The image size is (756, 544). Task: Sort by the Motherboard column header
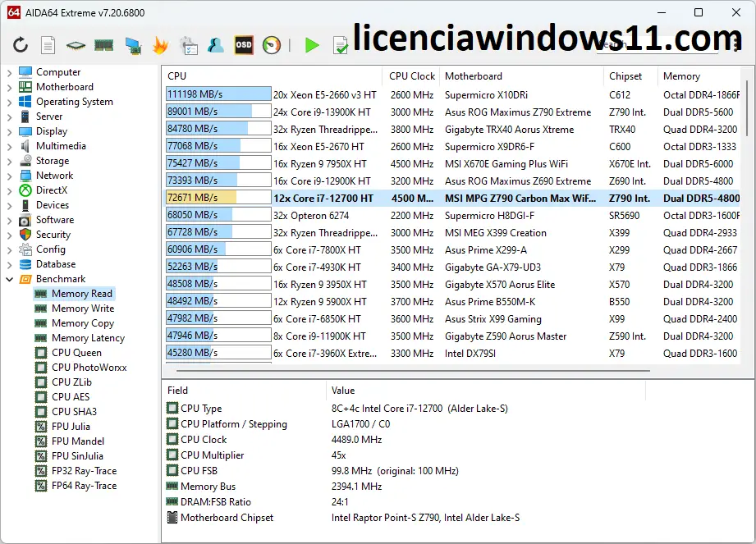click(x=522, y=76)
